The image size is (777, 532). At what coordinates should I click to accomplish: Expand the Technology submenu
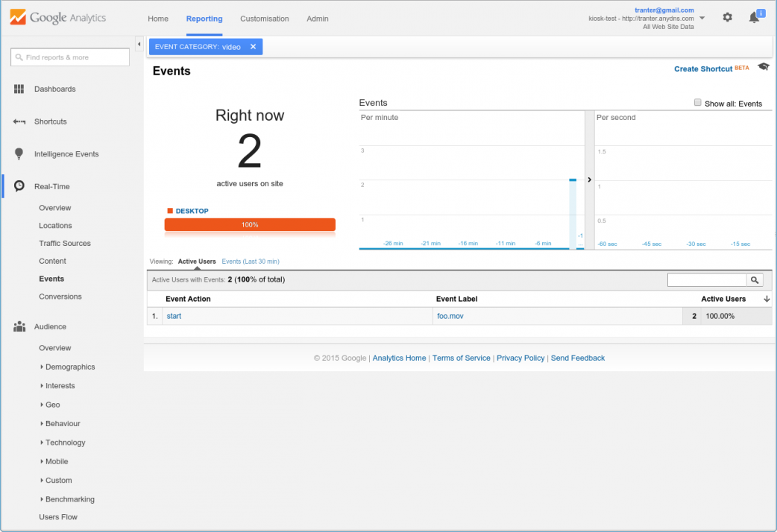(x=42, y=443)
